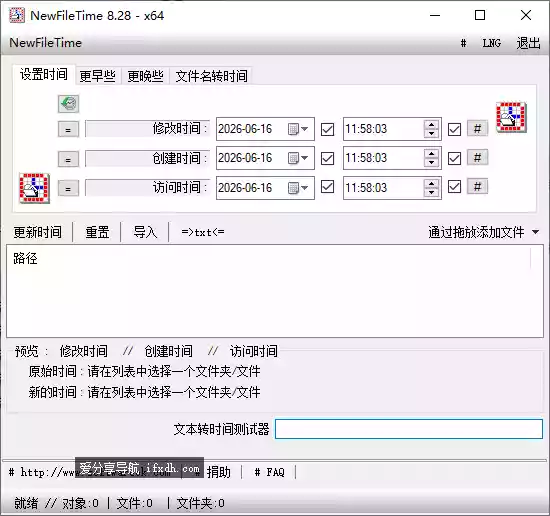Click the 更新时间 button
The width and height of the screenshot is (550, 516).
click(x=38, y=232)
